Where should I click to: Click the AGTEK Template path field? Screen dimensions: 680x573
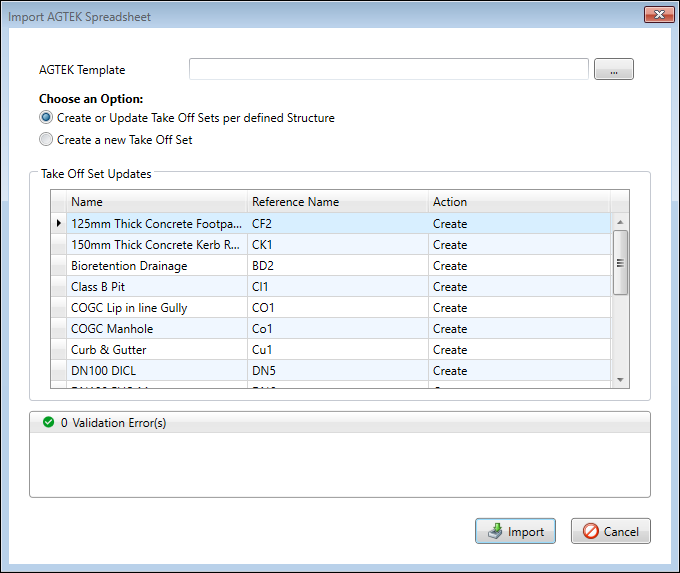click(388, 70)
